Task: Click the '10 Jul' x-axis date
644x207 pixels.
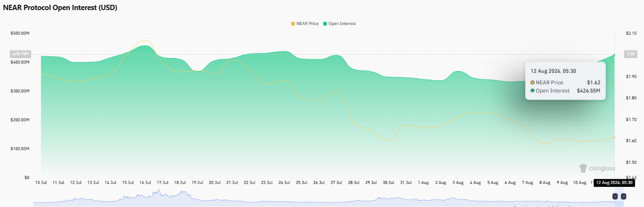Action: (40, 183)
